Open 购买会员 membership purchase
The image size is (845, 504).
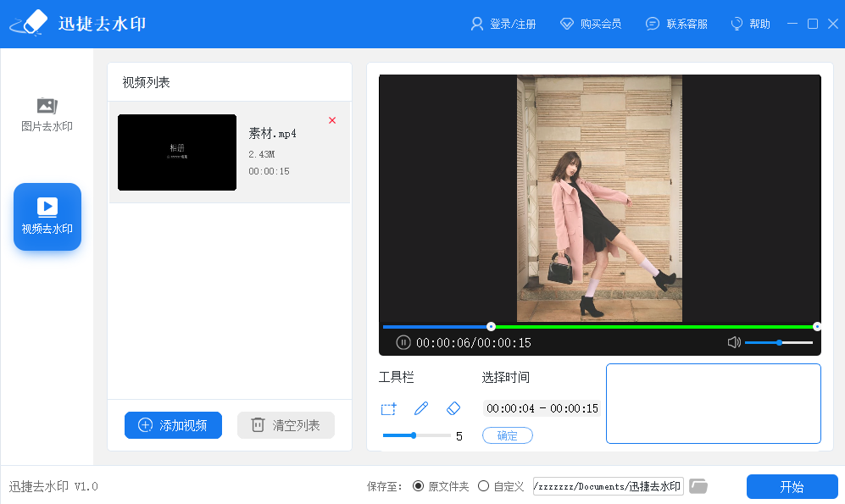(591, 24)
